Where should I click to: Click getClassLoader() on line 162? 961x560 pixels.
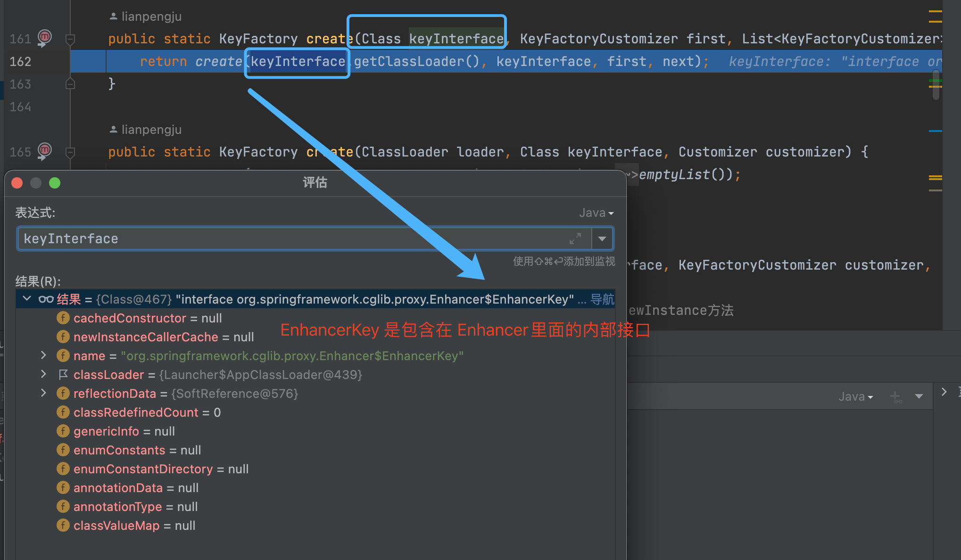point(416,61)
